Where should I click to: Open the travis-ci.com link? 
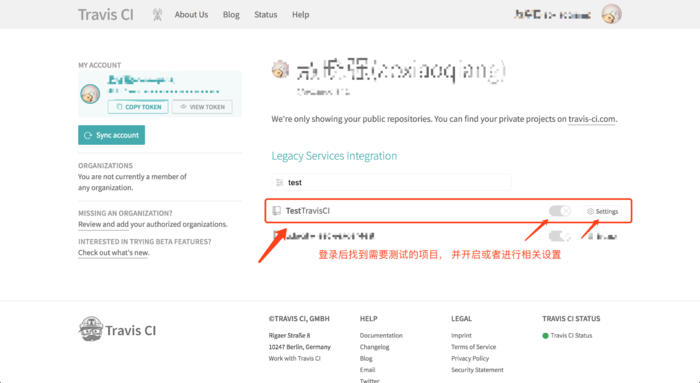592,119
